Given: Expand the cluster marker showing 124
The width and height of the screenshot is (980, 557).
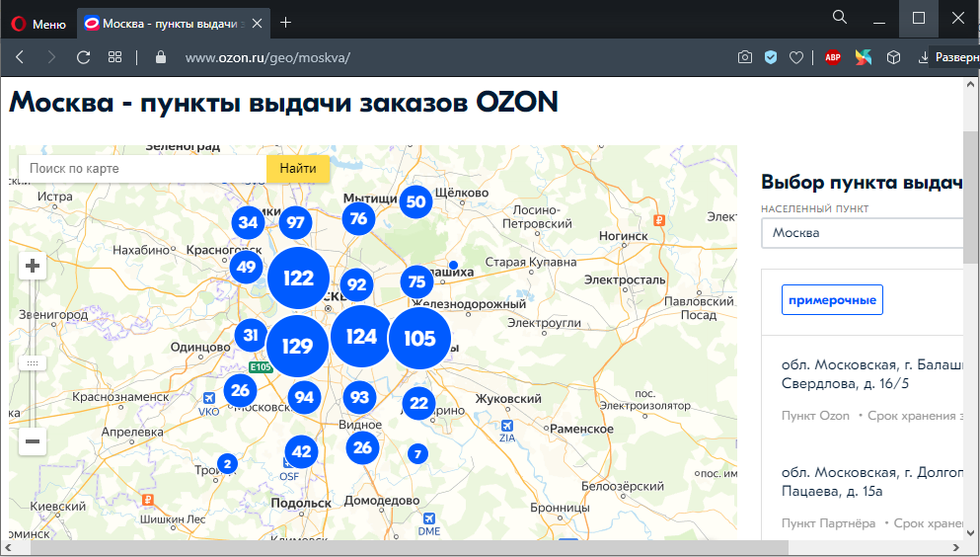Looking at the screenshot, I should (x=361, y=337).
